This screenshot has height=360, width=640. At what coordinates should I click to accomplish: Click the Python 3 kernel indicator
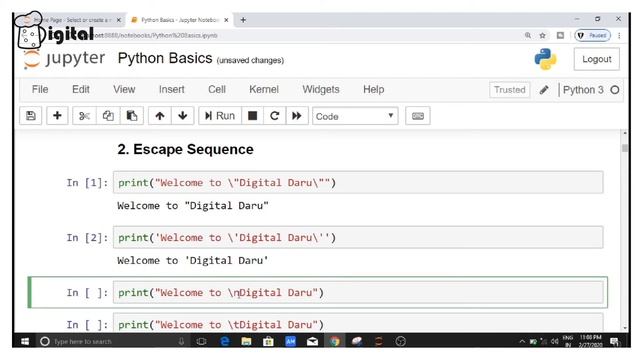pos(583,90)
